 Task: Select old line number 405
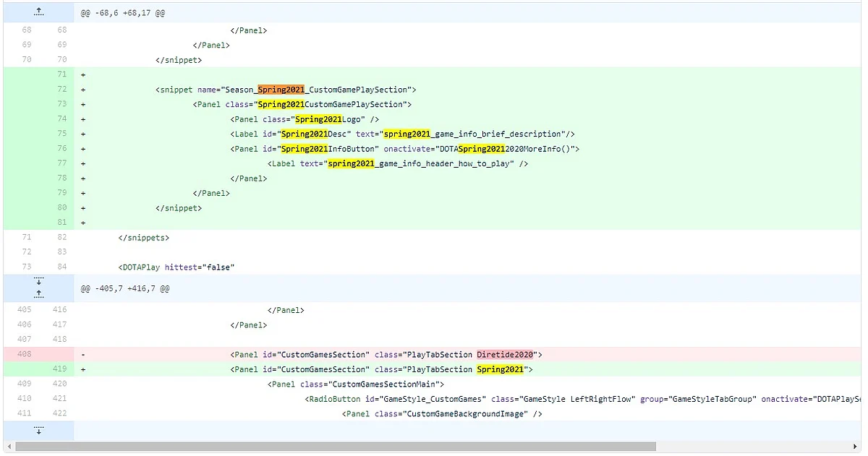point(25,310)
